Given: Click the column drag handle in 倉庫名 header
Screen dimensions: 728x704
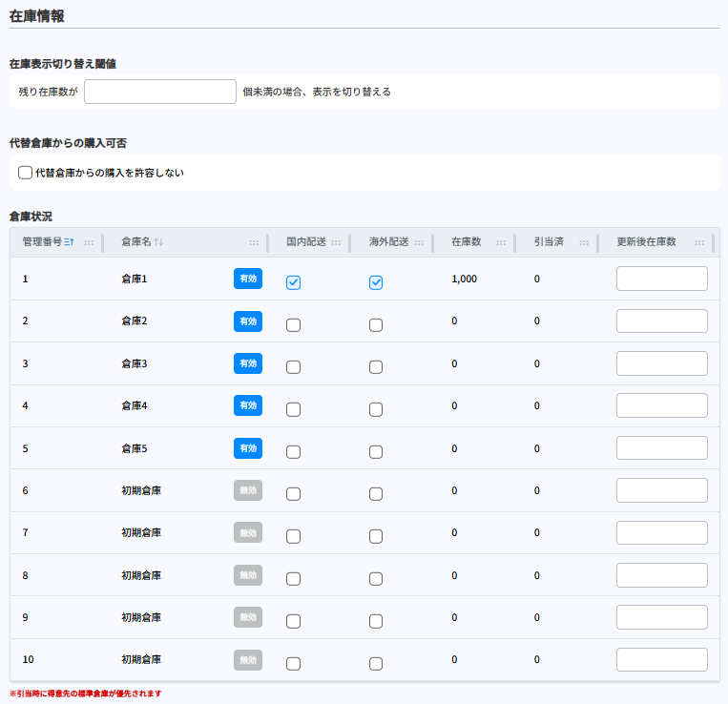Looking at the screenshot, I should point(254,242).
